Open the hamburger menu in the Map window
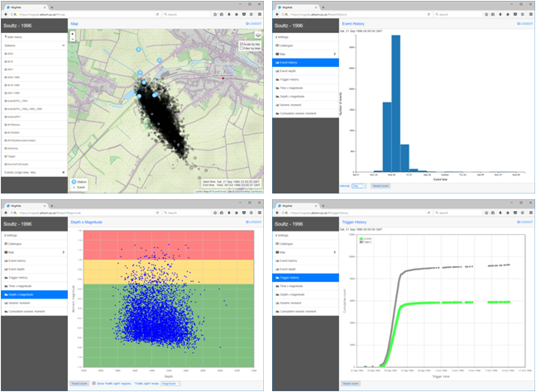This screenshot has height=392, width=536. [x=260, y=15]
